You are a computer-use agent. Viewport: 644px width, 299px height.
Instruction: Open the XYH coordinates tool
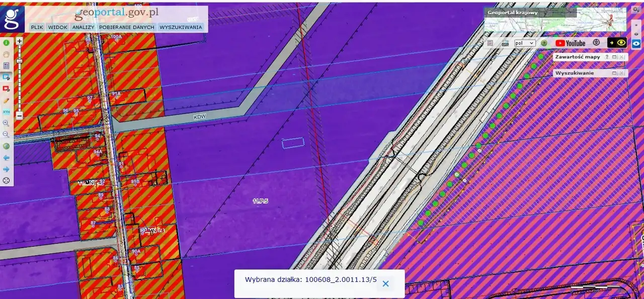[x=7, y=112]
